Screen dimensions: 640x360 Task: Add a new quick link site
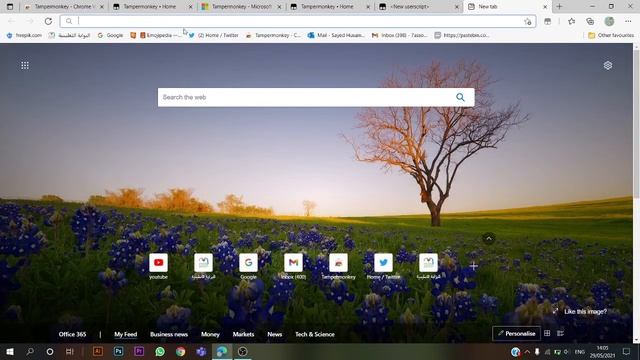tap(473, 266)
